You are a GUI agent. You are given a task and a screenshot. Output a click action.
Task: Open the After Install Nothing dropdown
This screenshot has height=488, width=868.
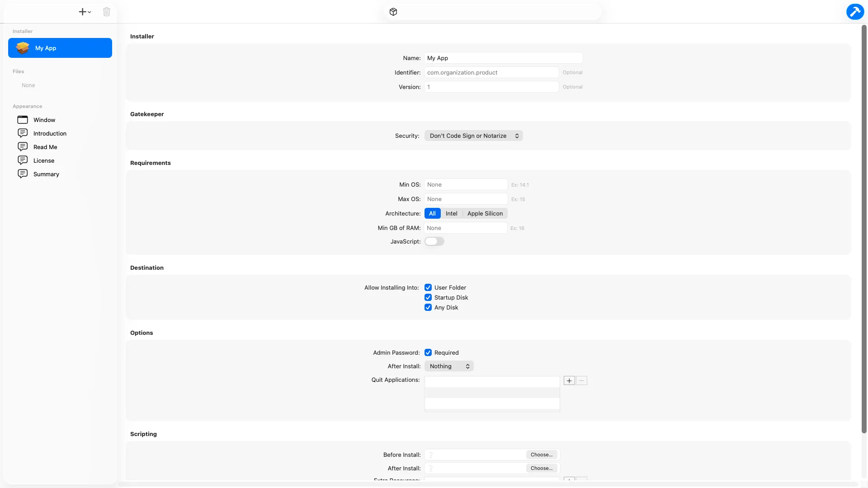pos(449,366)
